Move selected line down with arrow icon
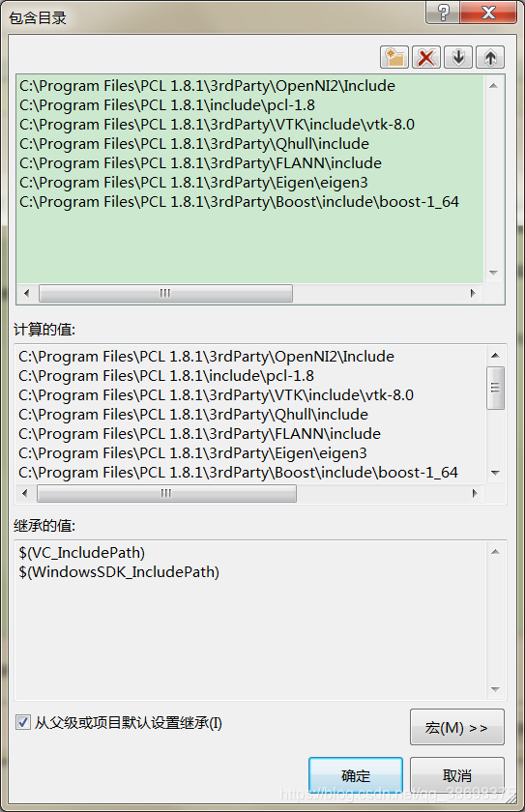Viewport: 525px width, 812px height. tap(458, 57)
